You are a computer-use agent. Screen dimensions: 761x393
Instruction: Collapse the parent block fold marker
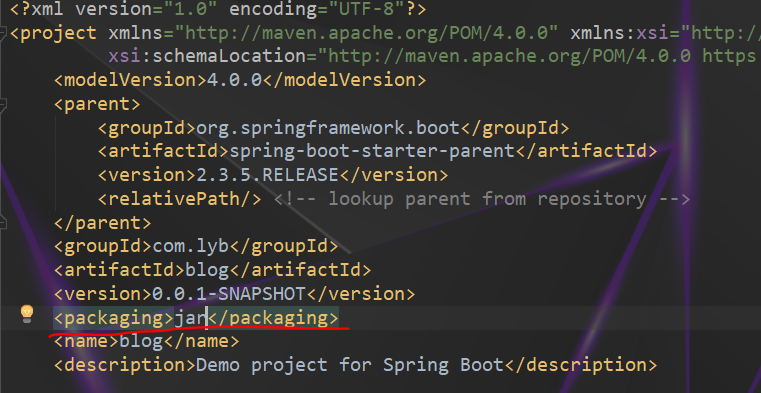click(x=2, y=104)
